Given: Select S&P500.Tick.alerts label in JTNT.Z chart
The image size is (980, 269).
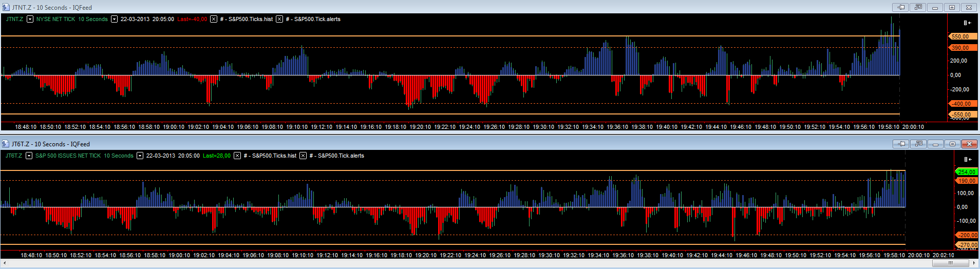Looking at the screenshot, I should [313, 19].
